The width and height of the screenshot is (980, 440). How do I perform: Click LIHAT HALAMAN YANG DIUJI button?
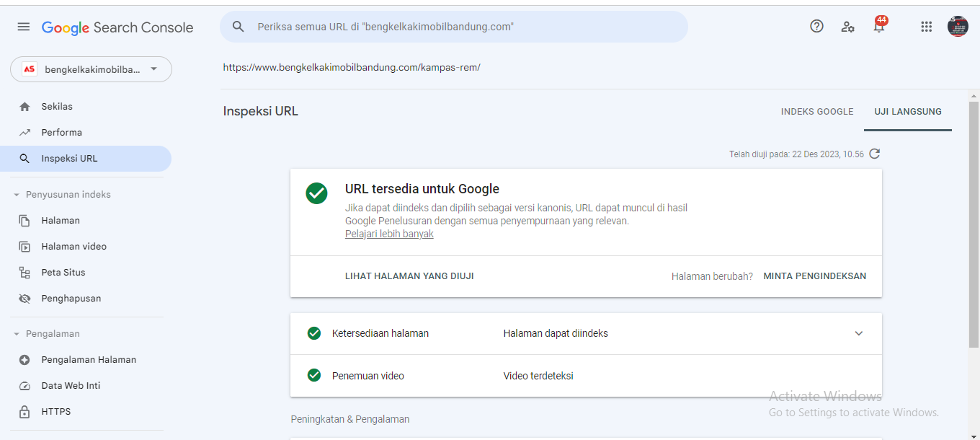(409, 276)
